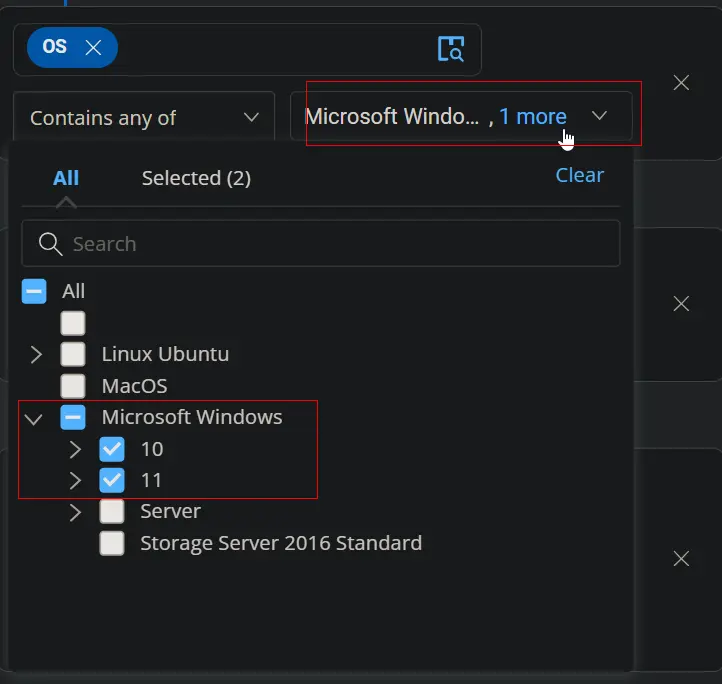Viewport: 722px width, 684px height.
Task: Click the 1 more link
Action: pyautogui.click(x=533, y=117)
